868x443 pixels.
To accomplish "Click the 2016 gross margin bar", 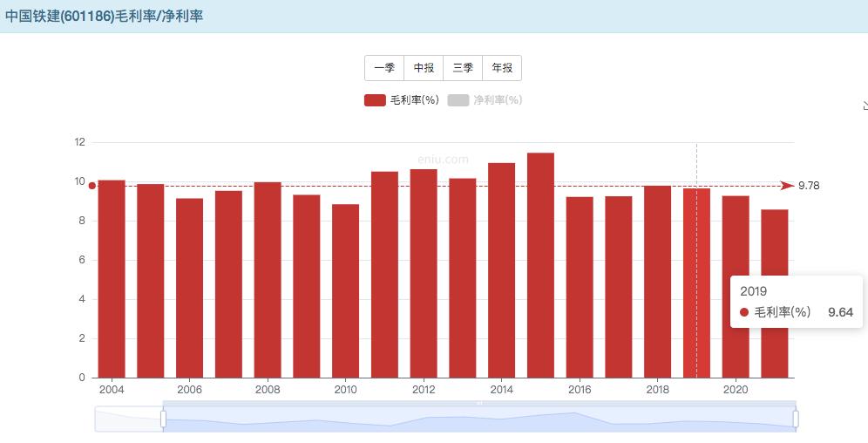I will click(x=580, y=288).
